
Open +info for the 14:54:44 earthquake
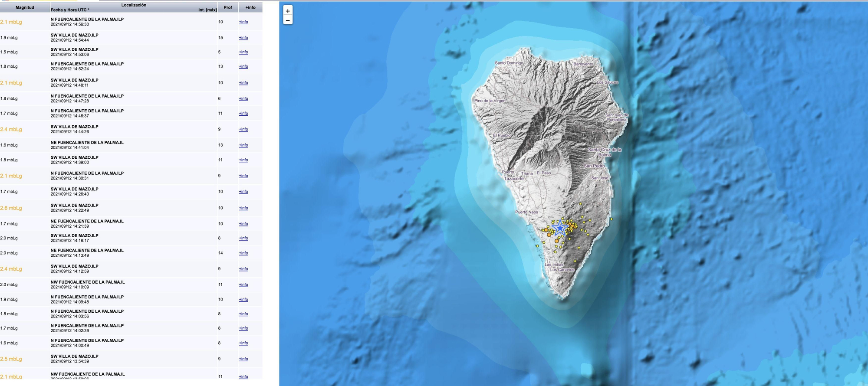pyautogui.click(x=243, y=38)
